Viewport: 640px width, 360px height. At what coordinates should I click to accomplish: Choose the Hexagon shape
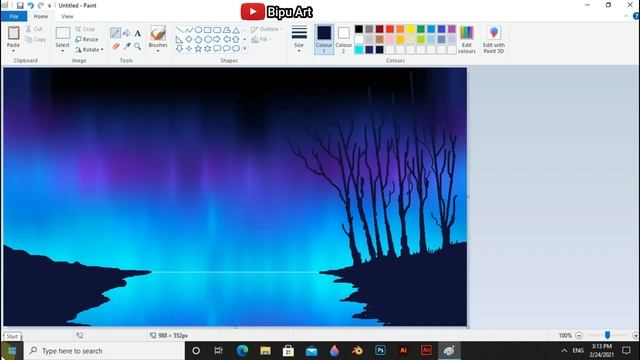point(207,39)
